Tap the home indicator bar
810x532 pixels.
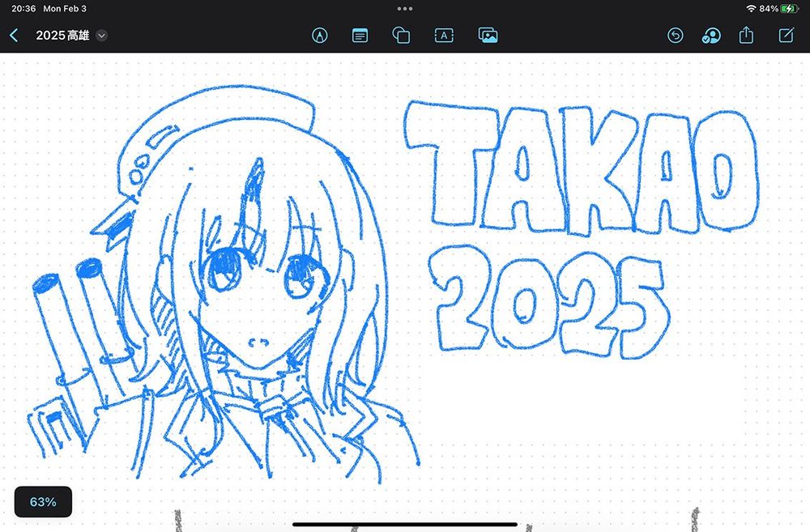click(x=405, y=525)
